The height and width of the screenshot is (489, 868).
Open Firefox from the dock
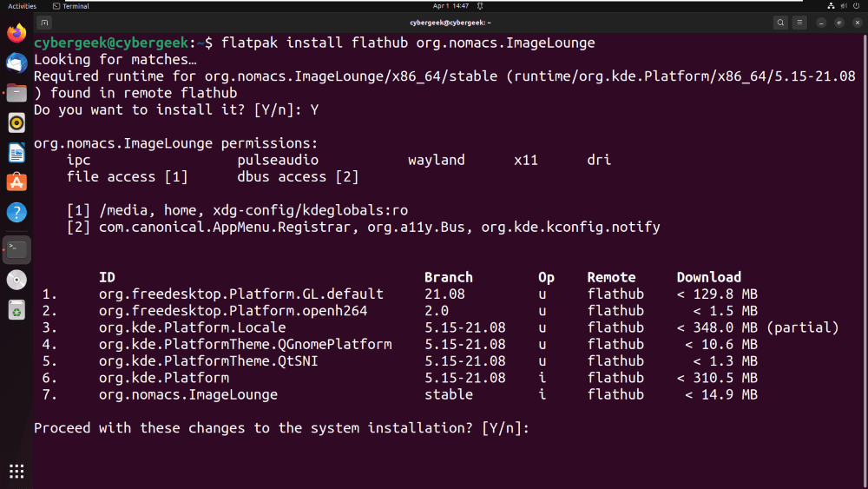pos(16,33)
